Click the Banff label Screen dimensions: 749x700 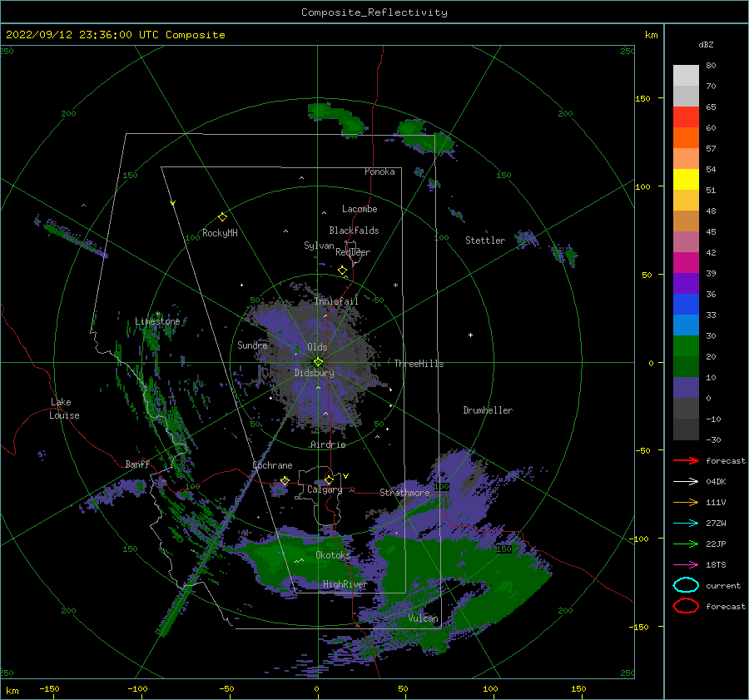click(137, 464)
